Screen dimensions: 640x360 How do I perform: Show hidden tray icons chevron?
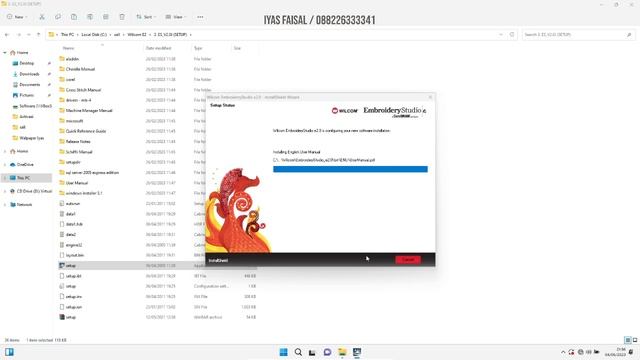tap(563, 352)
